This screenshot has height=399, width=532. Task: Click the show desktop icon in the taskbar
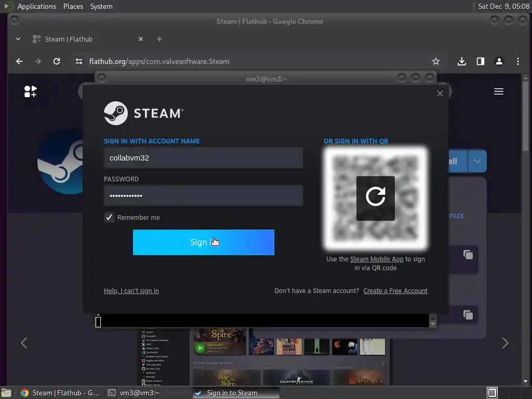point(6,393)
